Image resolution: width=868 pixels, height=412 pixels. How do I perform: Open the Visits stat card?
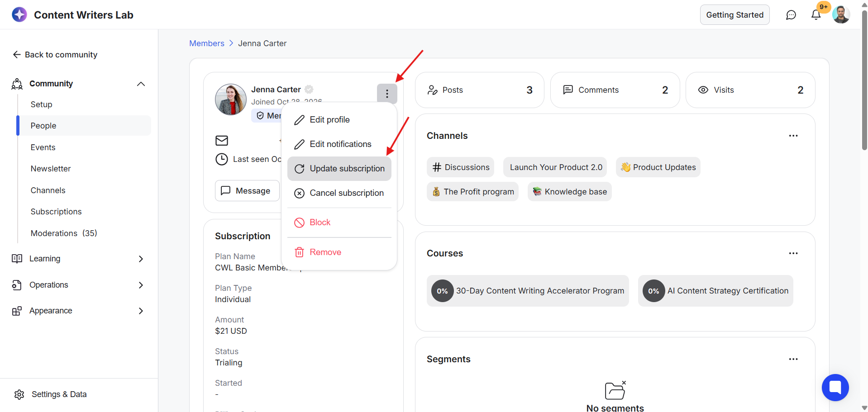750,90
